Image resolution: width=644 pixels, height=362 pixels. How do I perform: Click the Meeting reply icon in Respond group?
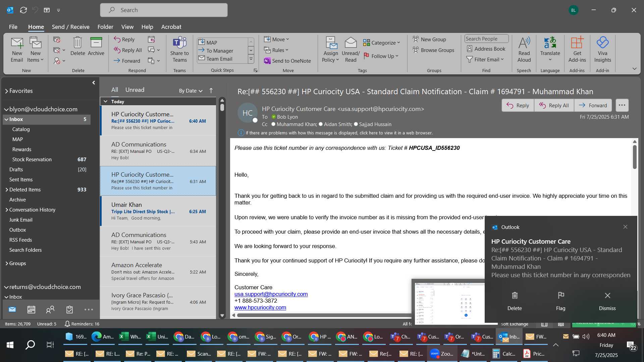[151, 40]
